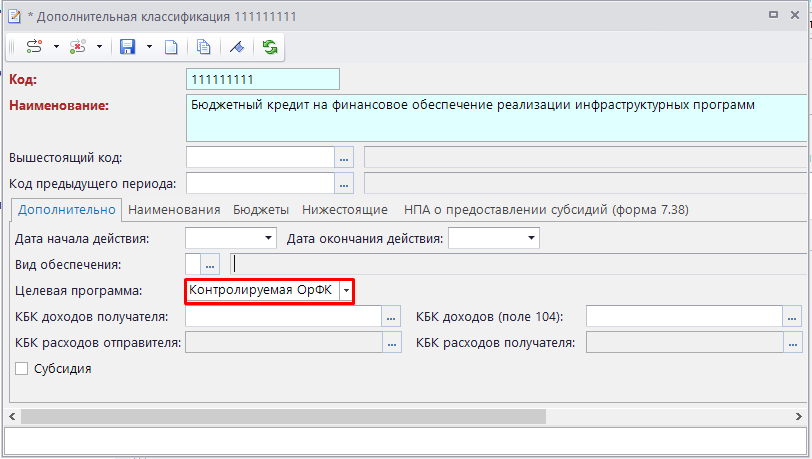Click the new blank document icon
The image size is (812, 459).
[x=171, y=47]
